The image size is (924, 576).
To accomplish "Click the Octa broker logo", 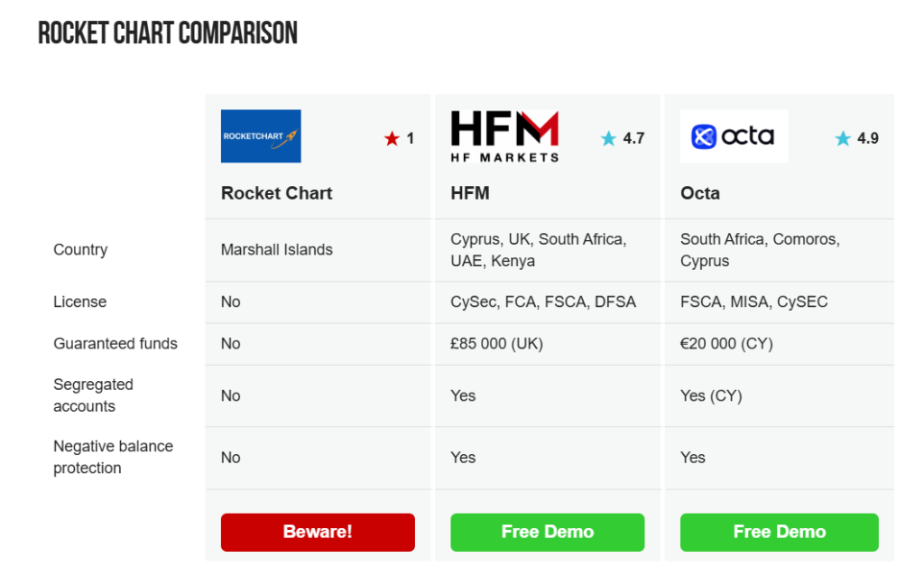I will point(734,136).
